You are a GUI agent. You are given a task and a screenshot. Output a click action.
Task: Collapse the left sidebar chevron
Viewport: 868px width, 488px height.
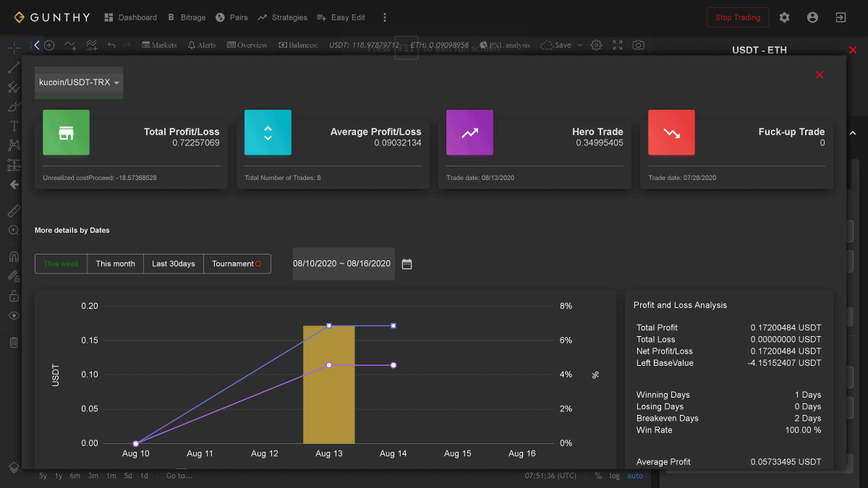37,45
